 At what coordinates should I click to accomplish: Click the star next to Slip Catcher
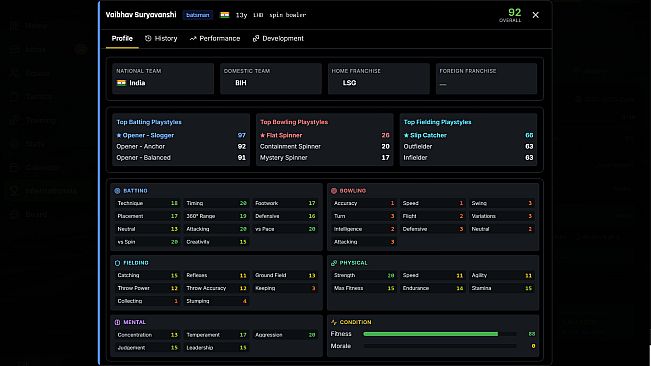pyautogui.click(x=406, y=135)
